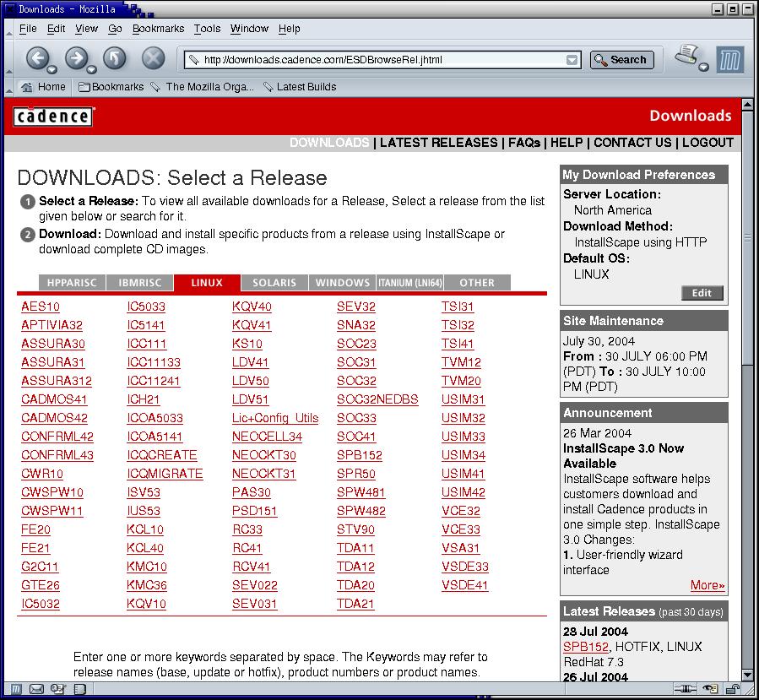The width and height of the screenshot is (759, 700).
Task: Open the Print button options dropdown arrow
Action: pos(704,68)
